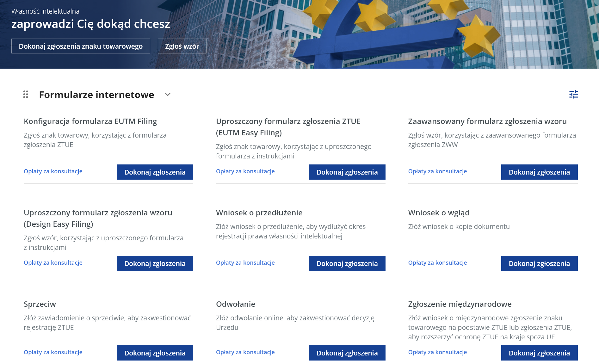The width and height of the screenshot is (599, 364).
Task: Open 'Opłaty za konsultacje' link under Wniosek o wgląd
Action: click(437, 262)
